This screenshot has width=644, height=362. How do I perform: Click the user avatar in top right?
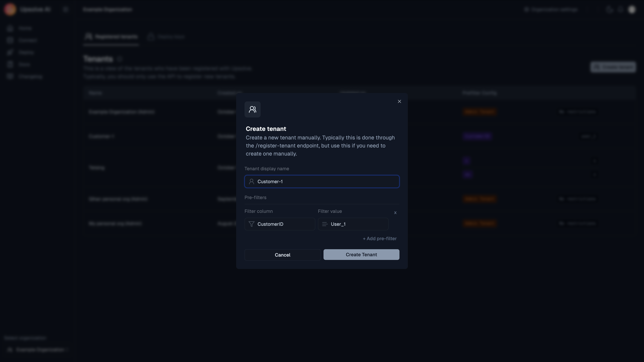tap(632, 10)
